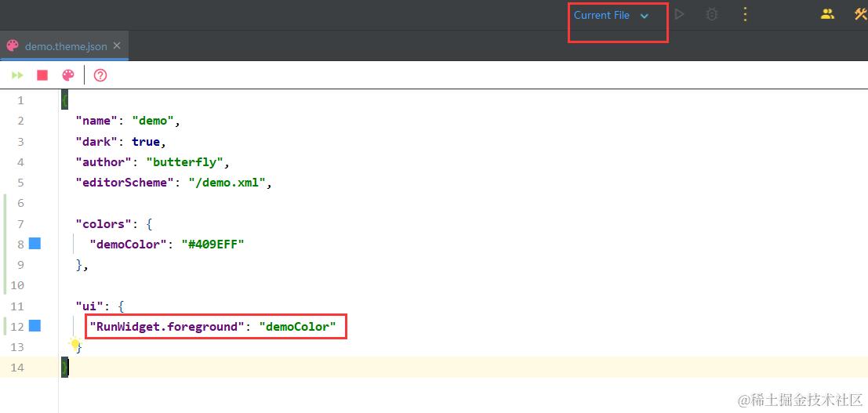
Task: Click line number 6 in gutter
Action: [x=21, y=203]
